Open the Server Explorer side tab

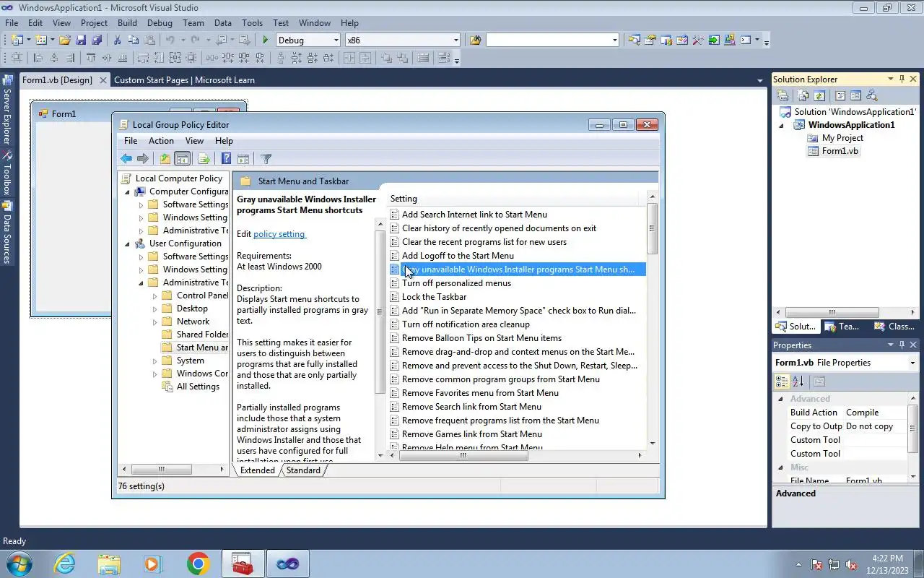pyautogui.click(x=7, y=110)
